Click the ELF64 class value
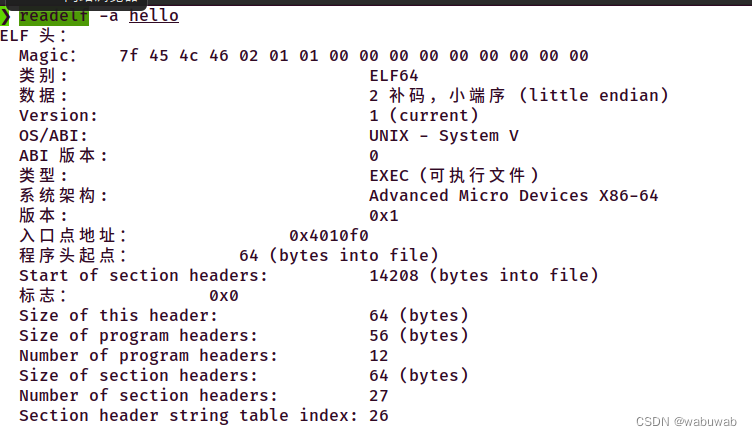This screenshot has width=752, height=436. (x=394, y=76)
